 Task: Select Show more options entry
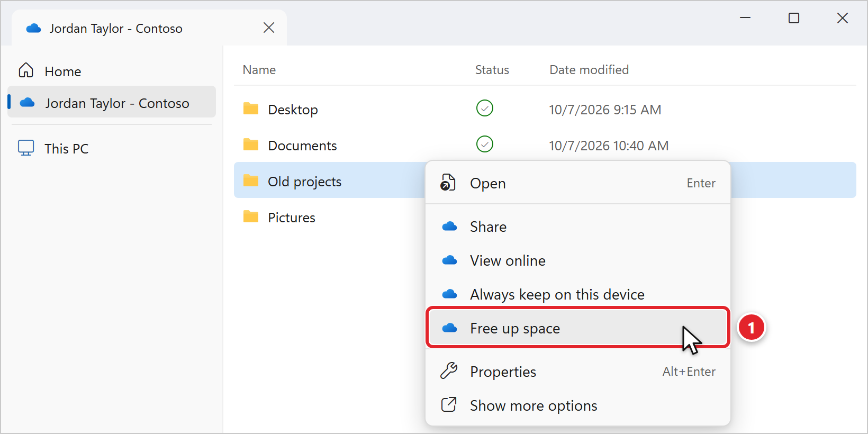(x=578, y=405)
